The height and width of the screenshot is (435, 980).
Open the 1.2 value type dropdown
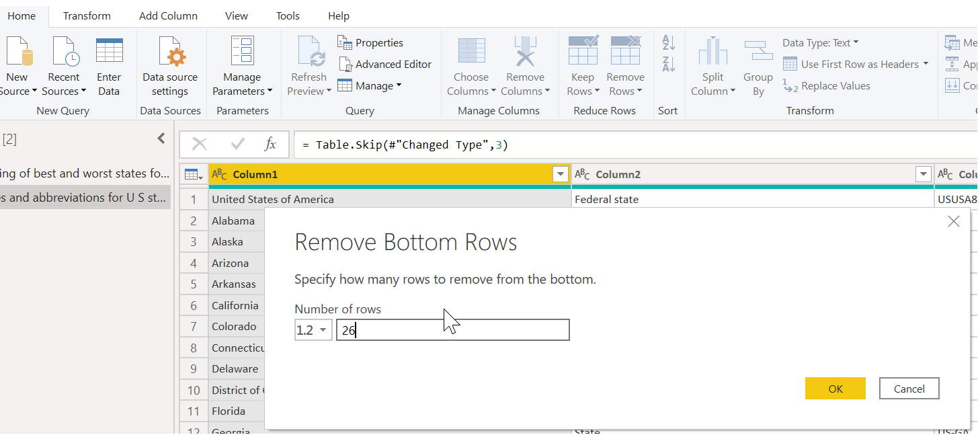[x=313, y=330]
